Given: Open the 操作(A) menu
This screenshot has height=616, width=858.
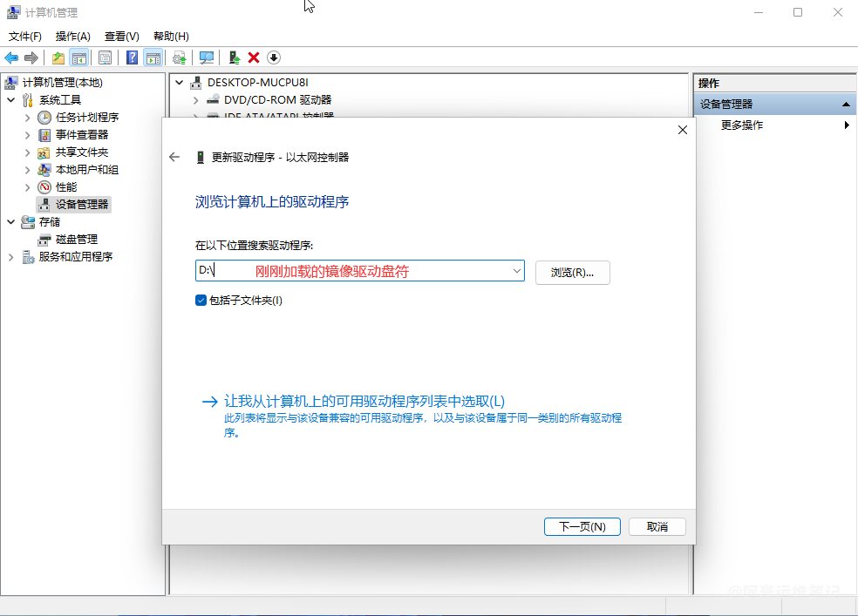Looking at the screenshot, I should 72,37.
